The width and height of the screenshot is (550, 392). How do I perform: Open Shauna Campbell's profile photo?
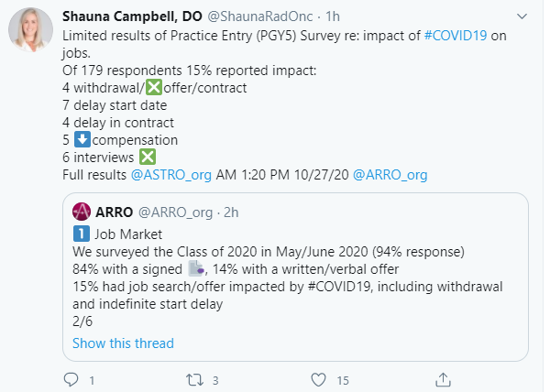pyautogui.click(x=30, y=32)
